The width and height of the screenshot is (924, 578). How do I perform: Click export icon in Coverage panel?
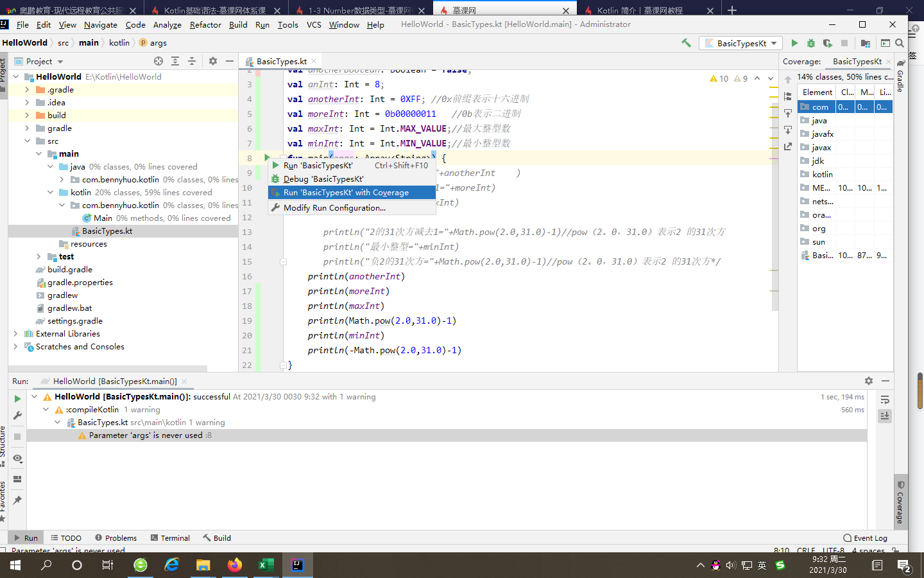click(788, 146)
